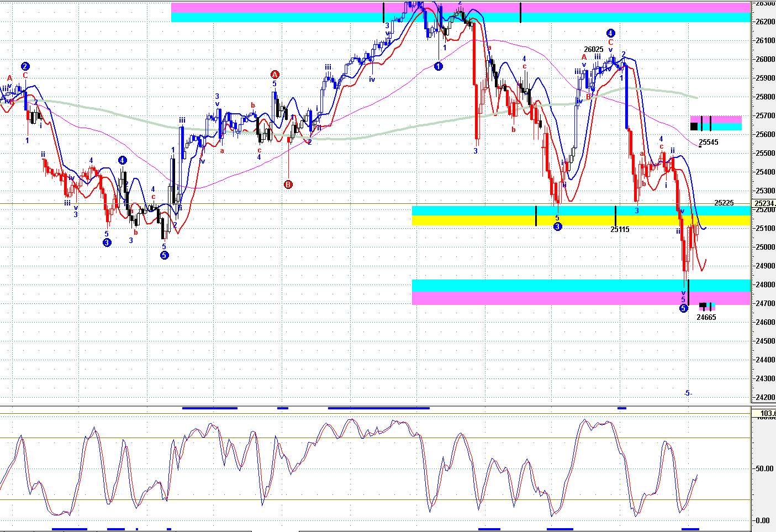The height and width of the screenshot is (532, 776).
Task: Click the 103.6 indicator value box
Action: tap(767, 413)
